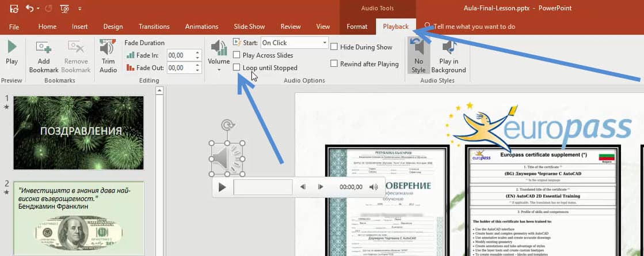This screenshot has height=256, width=644.
Task: Open the Undo history dropdown arrow
Action: point(38,8)
